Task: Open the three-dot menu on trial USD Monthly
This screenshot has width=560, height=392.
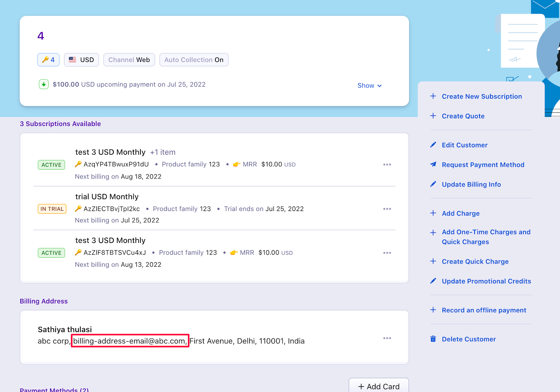Action: click(387, 209)
